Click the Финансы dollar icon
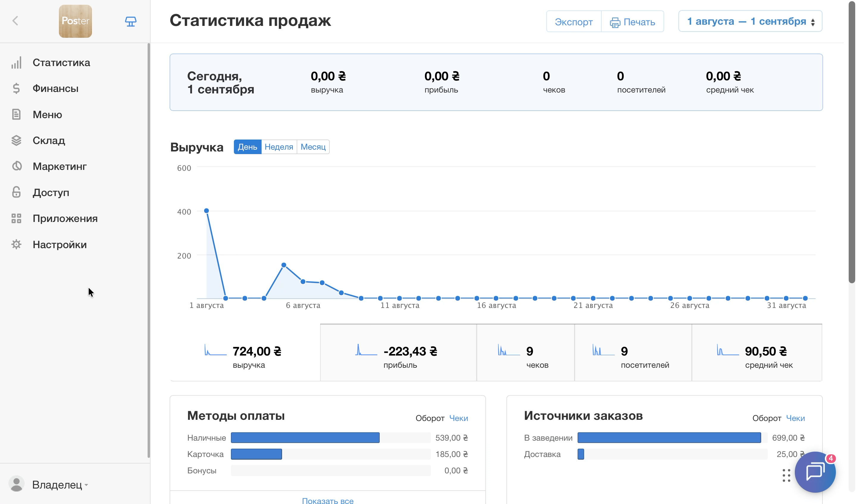Screen dimensions: 857x504 (16, 88)
